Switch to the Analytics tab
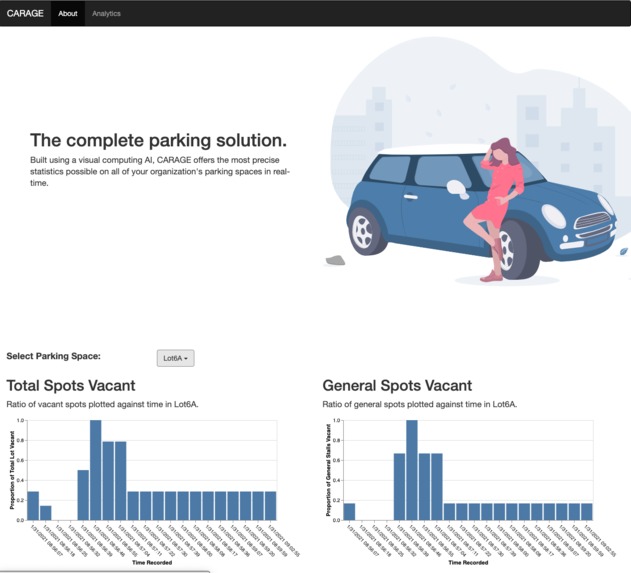This screenshot has width=631, height=573. pyautogui.click(x=106, y=13)
